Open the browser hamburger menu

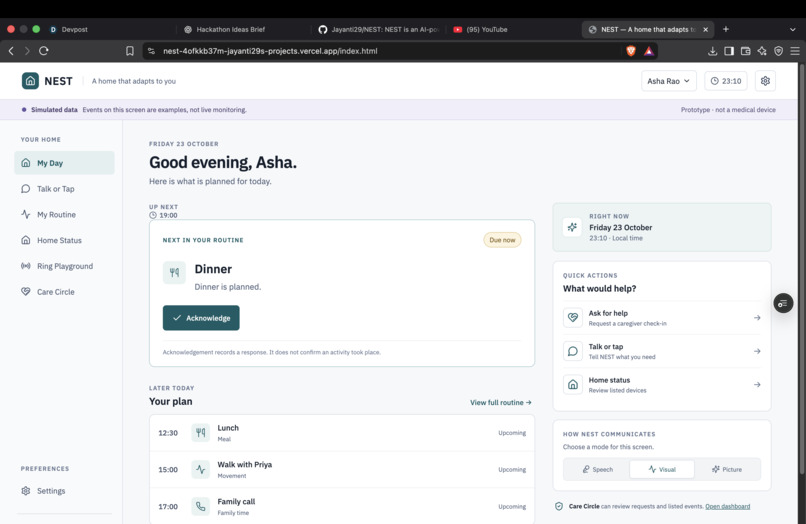[x=795, y=51]
